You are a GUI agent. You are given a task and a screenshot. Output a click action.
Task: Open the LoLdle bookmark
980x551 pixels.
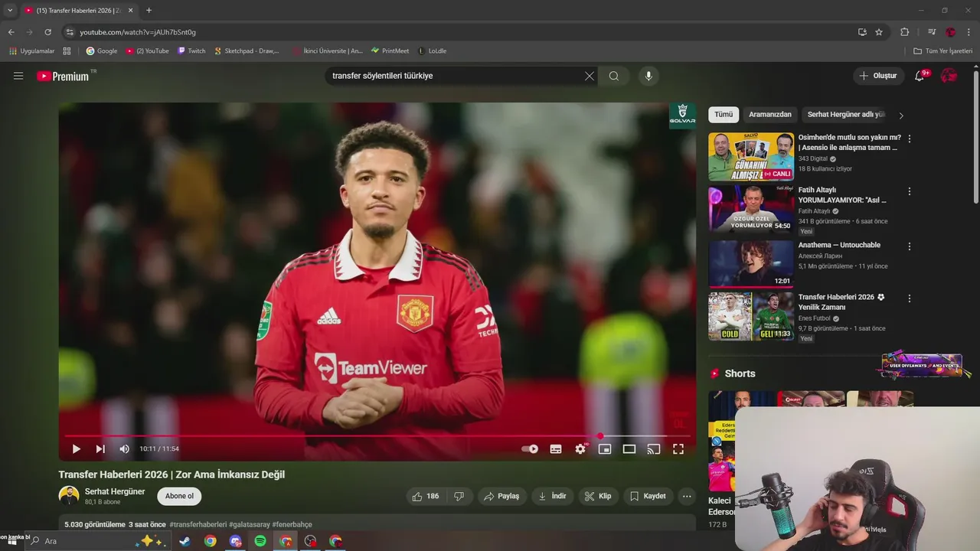click(x=433, y=51)
